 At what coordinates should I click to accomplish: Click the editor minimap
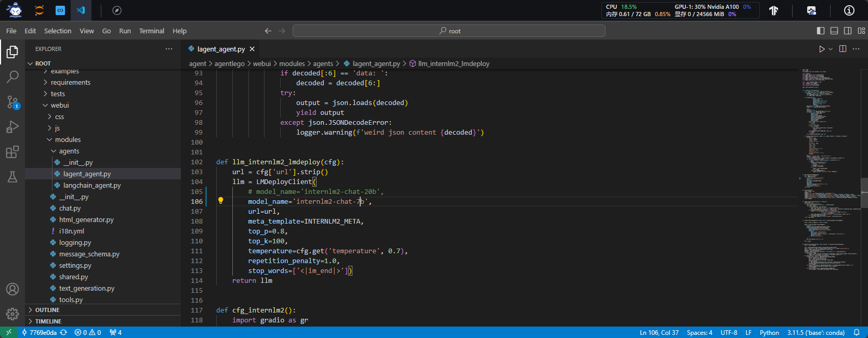click(829, 197)
